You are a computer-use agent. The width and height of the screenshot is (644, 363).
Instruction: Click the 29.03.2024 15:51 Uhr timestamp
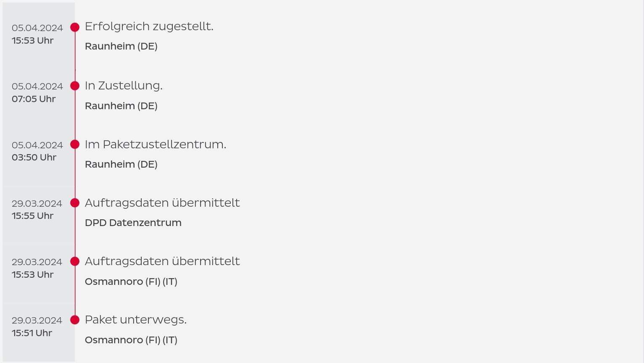point(37,326)
